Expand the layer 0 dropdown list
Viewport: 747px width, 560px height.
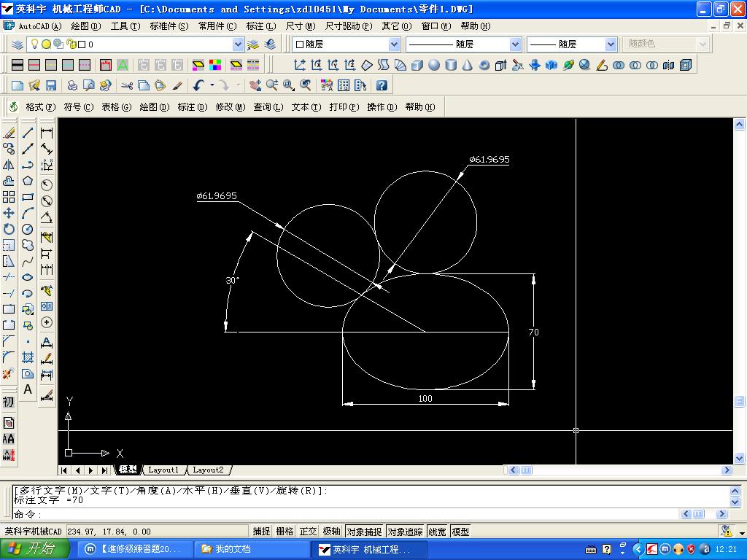[239, 44]
